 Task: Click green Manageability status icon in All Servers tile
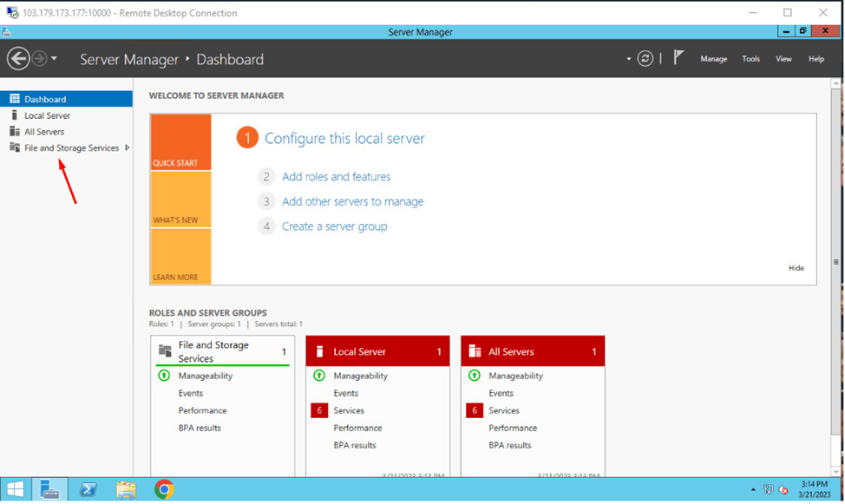pos(475,375)
